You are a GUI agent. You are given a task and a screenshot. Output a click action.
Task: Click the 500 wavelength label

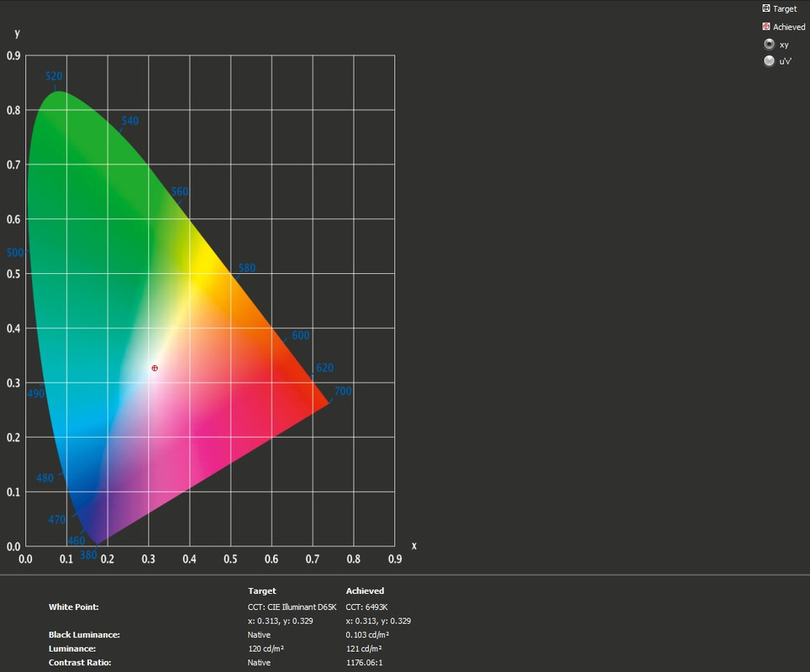pos(15,253)
